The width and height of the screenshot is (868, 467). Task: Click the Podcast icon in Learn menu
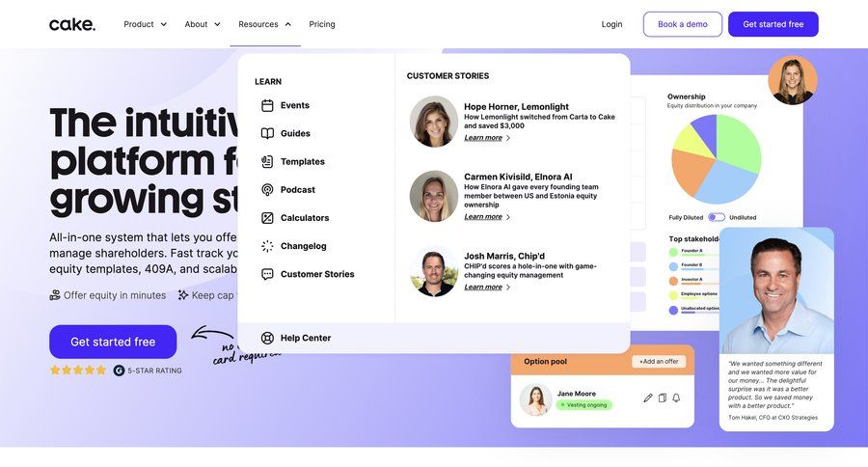point(267,190)
